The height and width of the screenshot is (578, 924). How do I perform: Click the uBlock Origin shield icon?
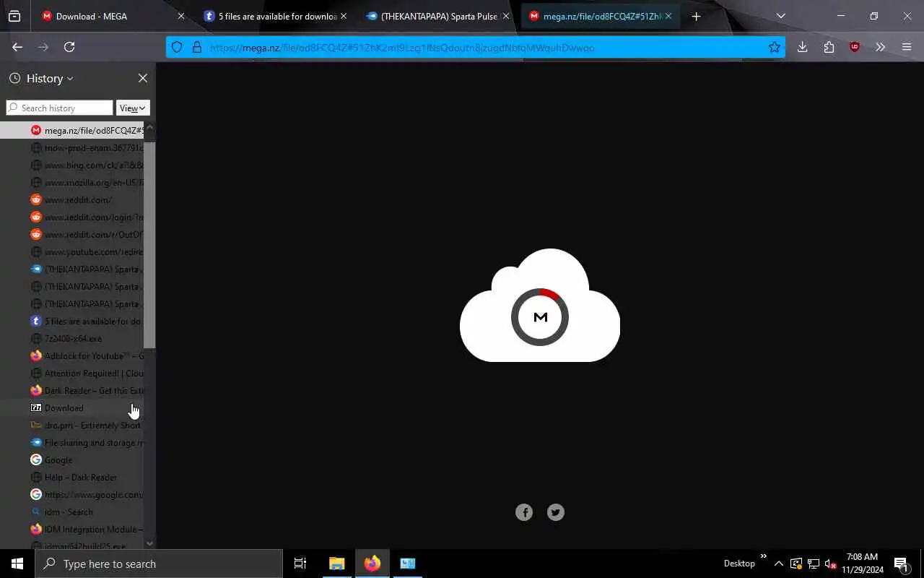855,47
